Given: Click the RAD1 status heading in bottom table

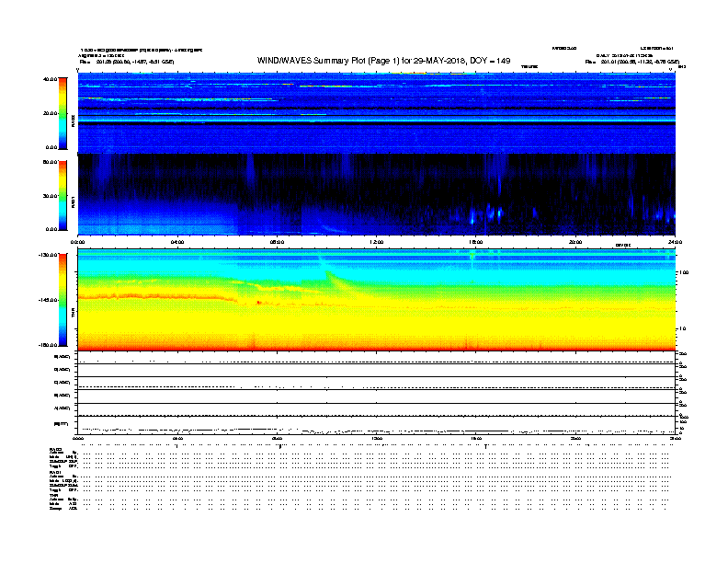Looking at the screenshot, I should click(x=56, y=473).
